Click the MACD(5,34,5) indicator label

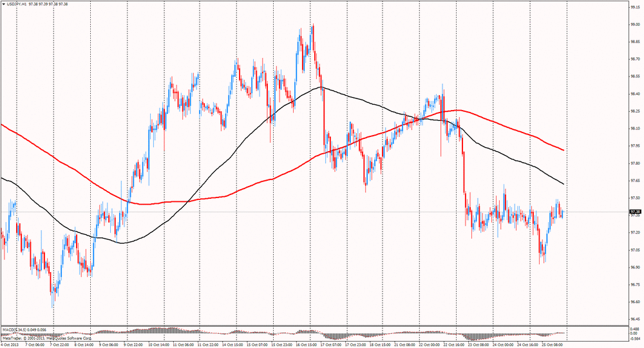pos(13,329)
